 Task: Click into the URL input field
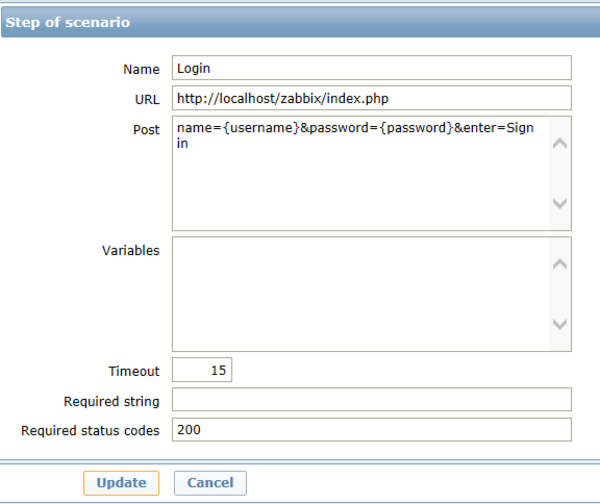[x=371, y=98]
